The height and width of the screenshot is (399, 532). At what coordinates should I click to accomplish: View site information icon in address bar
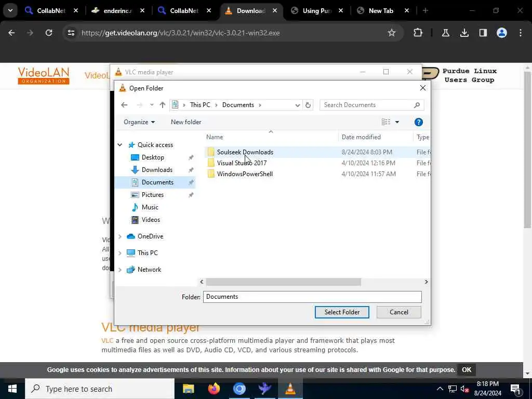[71, 33]
